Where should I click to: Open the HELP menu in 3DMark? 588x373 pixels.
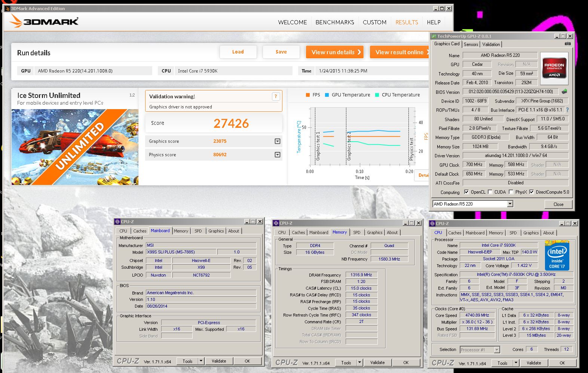(434, 22)
